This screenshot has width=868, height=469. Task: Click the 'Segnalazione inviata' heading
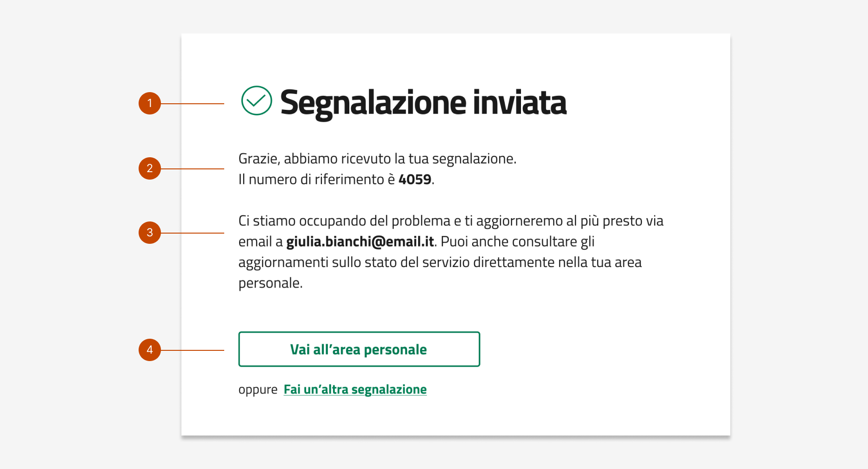coord(424,102)
